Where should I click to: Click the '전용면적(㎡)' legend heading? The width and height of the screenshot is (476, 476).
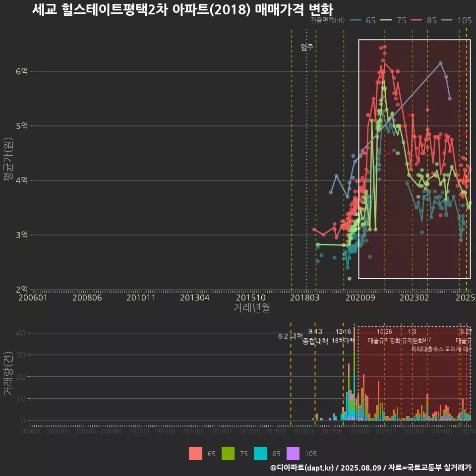(x=328, y=20)
